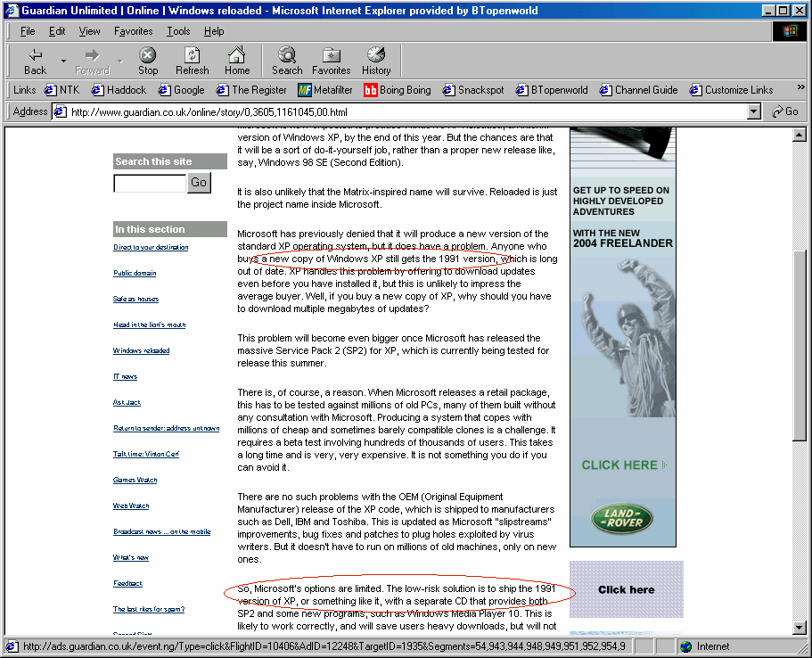The width and height of the screenshot is (812, 658).
Task: Open the Customize Links shortcut
Action: 731,90
